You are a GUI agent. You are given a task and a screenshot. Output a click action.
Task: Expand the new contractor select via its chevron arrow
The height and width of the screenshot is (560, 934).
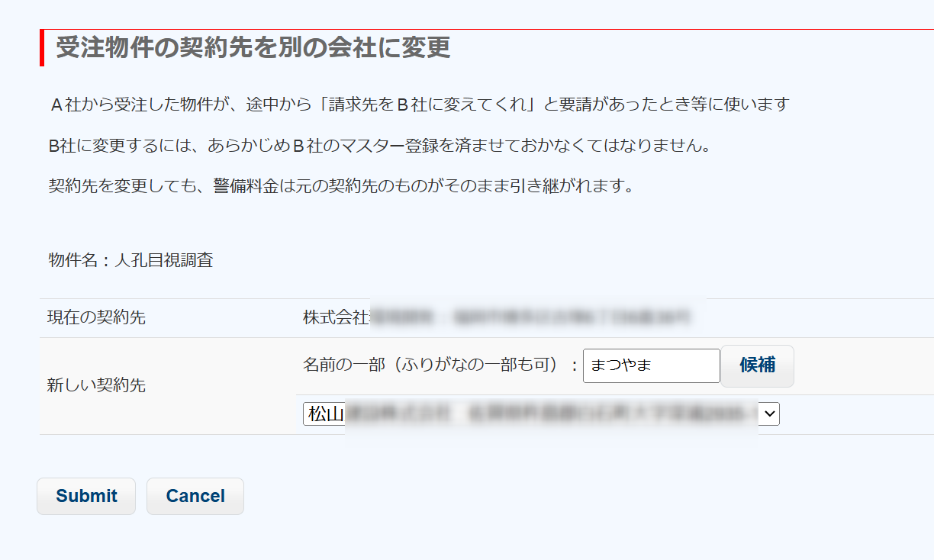click(770, 414)
